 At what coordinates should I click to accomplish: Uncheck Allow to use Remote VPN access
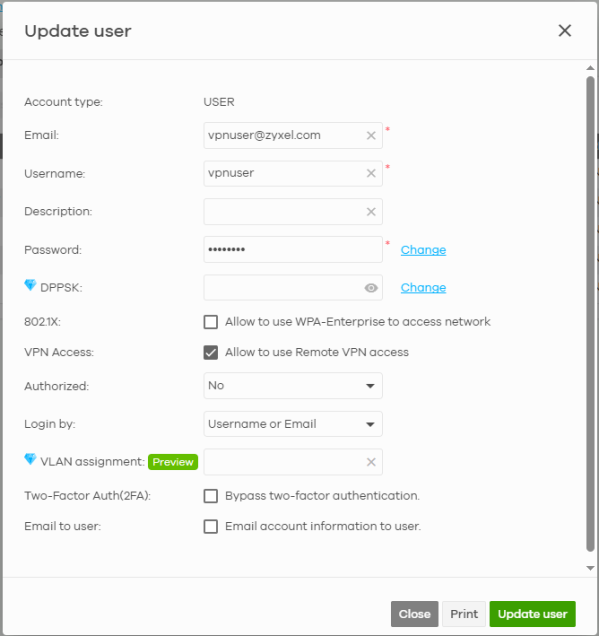point(210,352)
